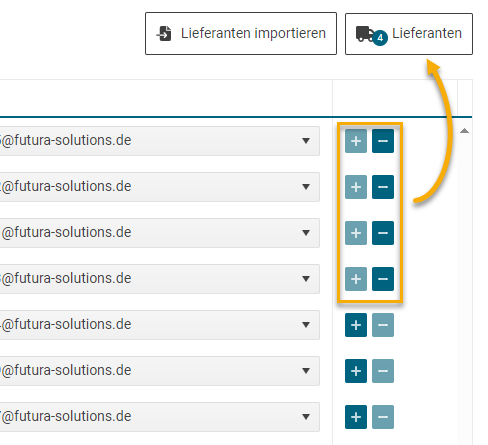Click the plus button in first supplier row

[x=356, y=141]
